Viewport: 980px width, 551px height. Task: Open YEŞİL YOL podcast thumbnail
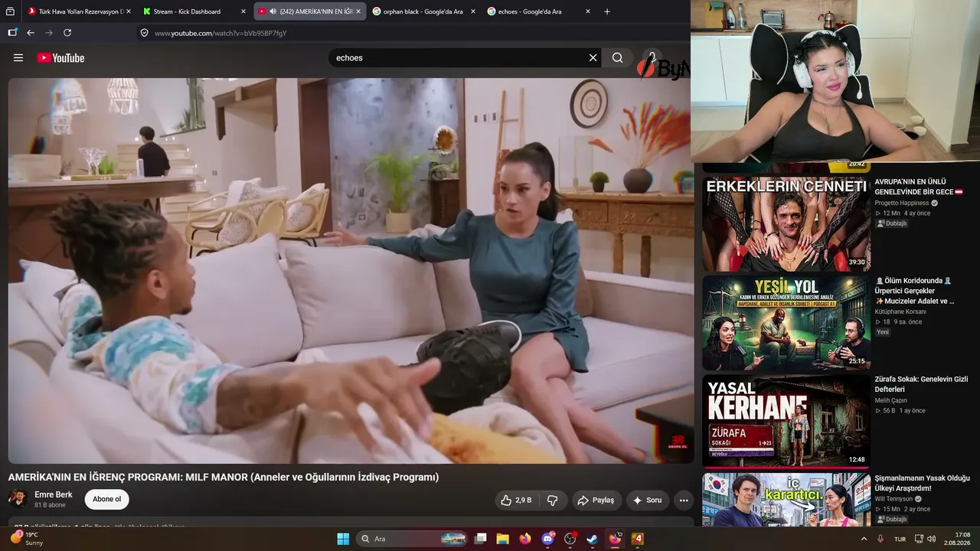(786, 323)
